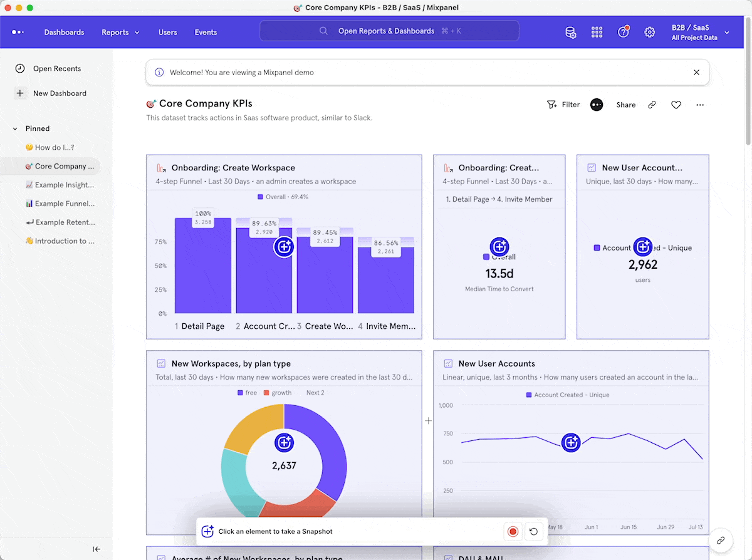Open the three-dot more options menu for the dashboard

point(700,105)
